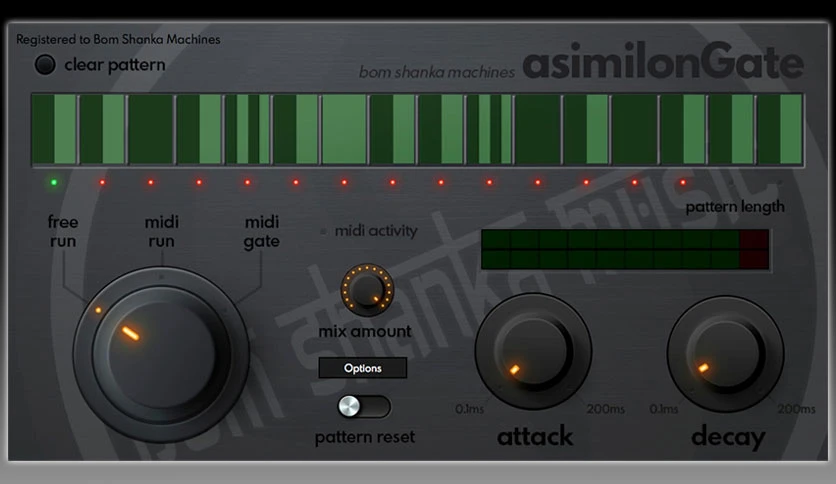
Task: Select the midi run mode label
Action: click(162, 231)
